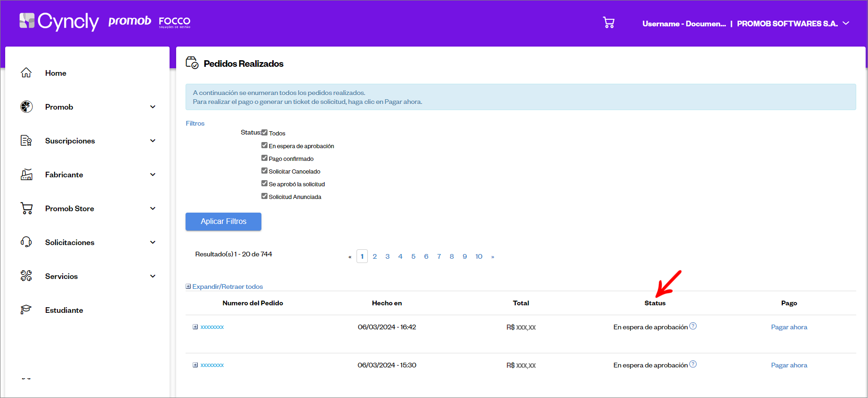The height and width of the screenshot is (398, 868).
Task: Open order number link of 16:42 order
Action: [x=212, y=327]
